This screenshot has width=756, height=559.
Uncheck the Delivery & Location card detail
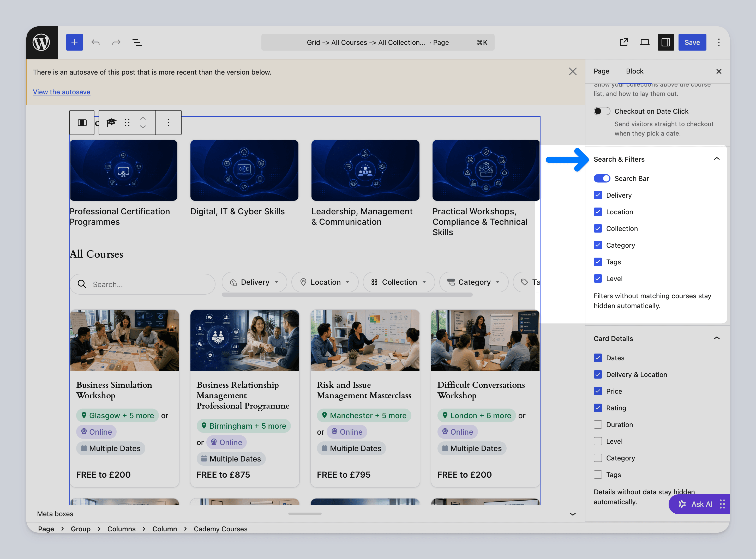pyautogui.click(x=598, y=375)
